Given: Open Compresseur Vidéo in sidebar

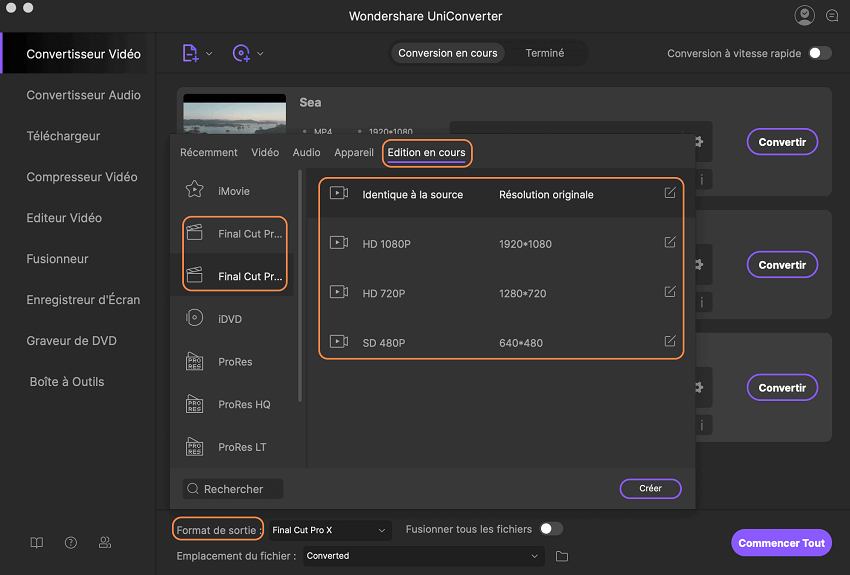Looking at the screenshot, I should (x=82, y=177).
